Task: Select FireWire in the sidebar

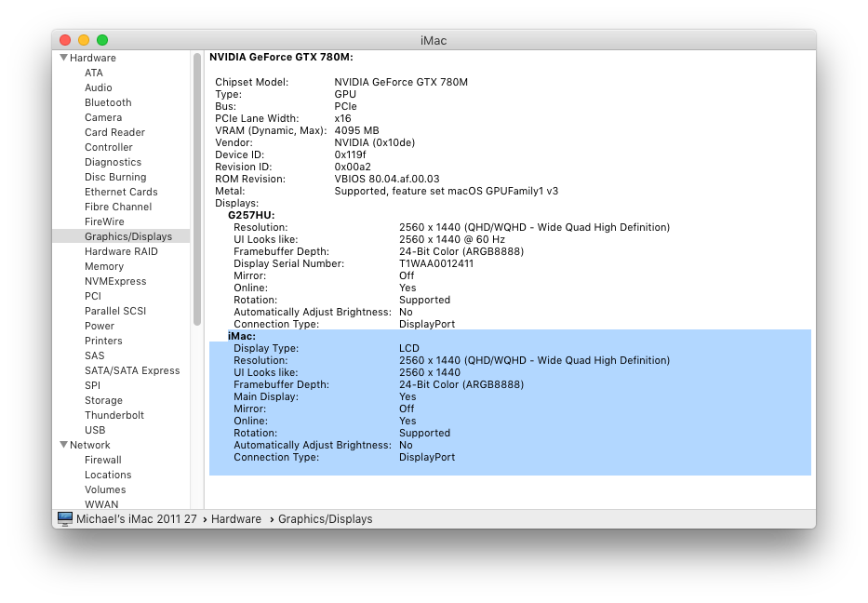Action: [104, 221]
